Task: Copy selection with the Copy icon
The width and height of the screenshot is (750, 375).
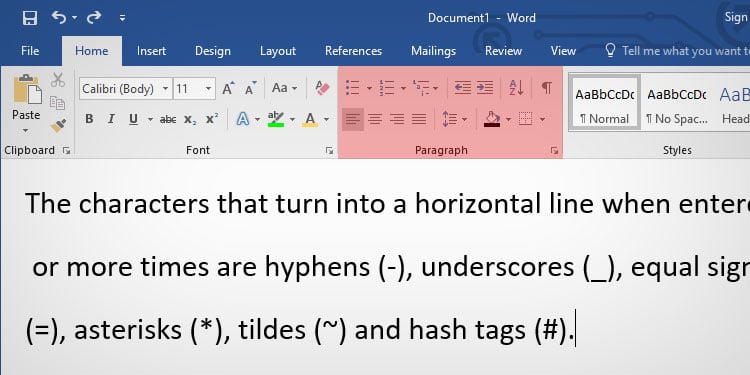Action: pyautogui.click(x=57, y=103)
